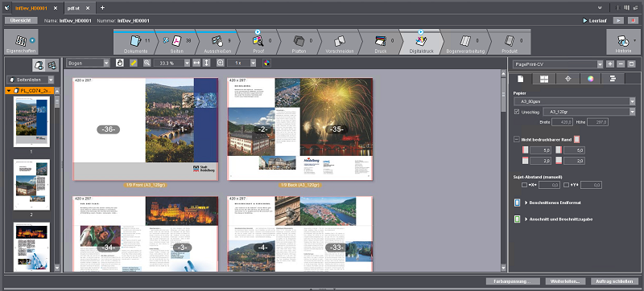Viewport: 644px width, 291px height.
Task: Select page thumbnail 2
Action: pos(31,184)
